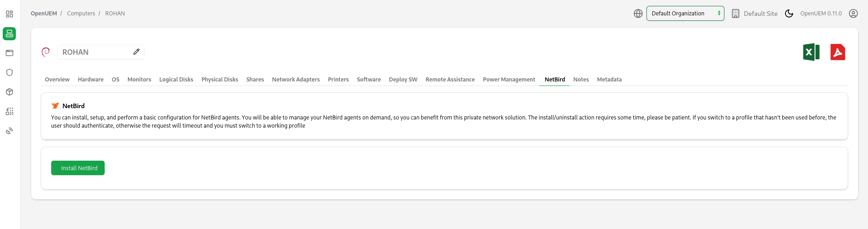Image resolution: width=868 pixels, height=229 pixels.
Task: Switch to the Hardware tab
Action: [x=91, y=80]
